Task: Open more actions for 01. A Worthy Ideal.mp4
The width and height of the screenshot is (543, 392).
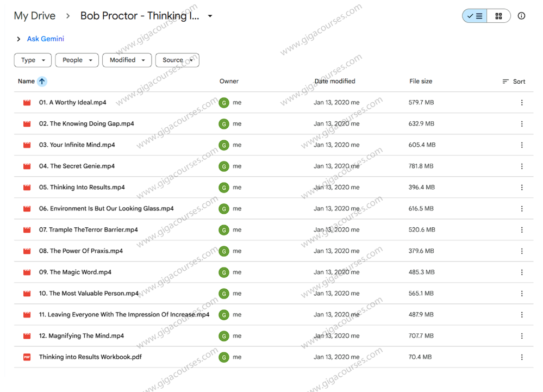Action: tap(521, 103)
